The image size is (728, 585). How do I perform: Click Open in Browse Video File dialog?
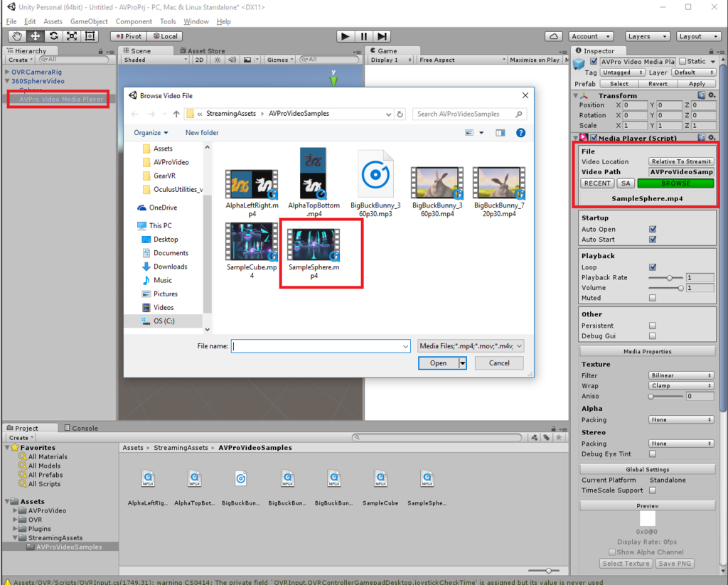point(438,363)
